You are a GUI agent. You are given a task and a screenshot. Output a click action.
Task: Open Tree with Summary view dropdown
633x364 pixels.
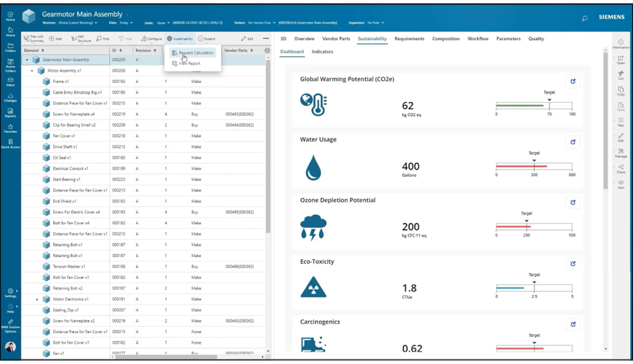[x=34, y=39]
